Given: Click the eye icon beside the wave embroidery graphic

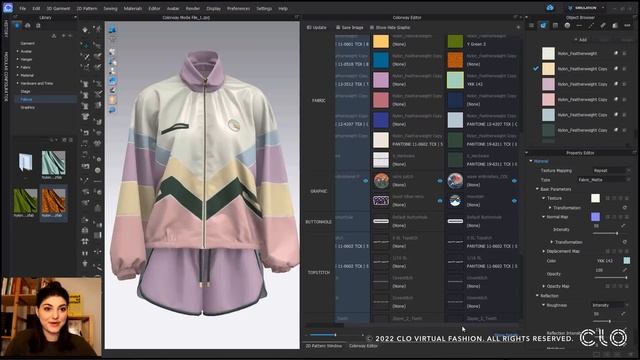Looking at the screenshot, I should [x=514, y=181].
